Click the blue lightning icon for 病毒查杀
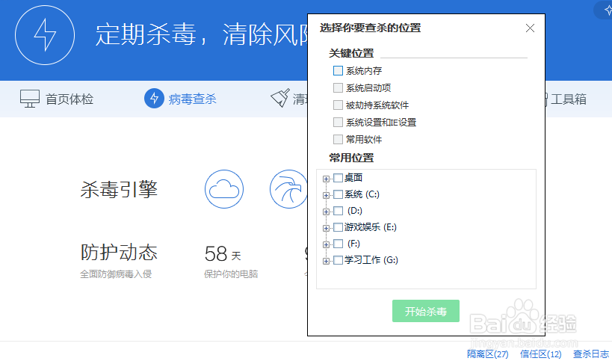This screenshot has width=612, height=364. 154,99
